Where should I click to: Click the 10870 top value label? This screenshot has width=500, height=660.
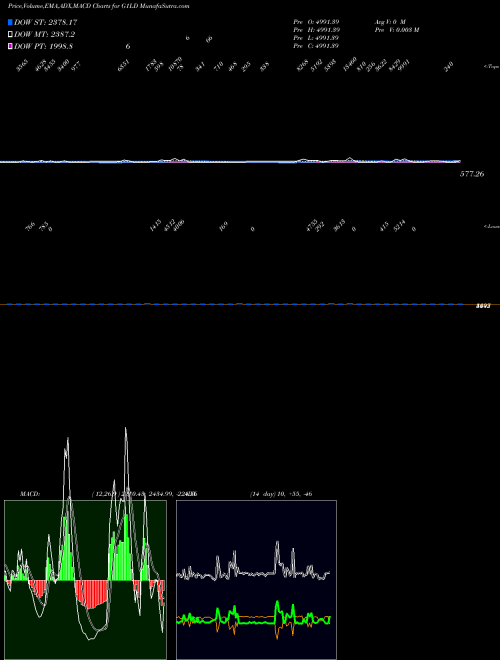175,64
